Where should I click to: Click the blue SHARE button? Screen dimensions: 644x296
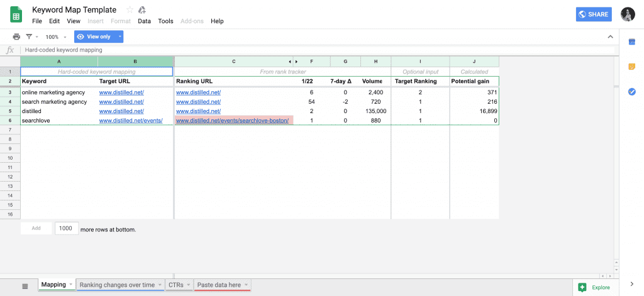click(594, 14)
